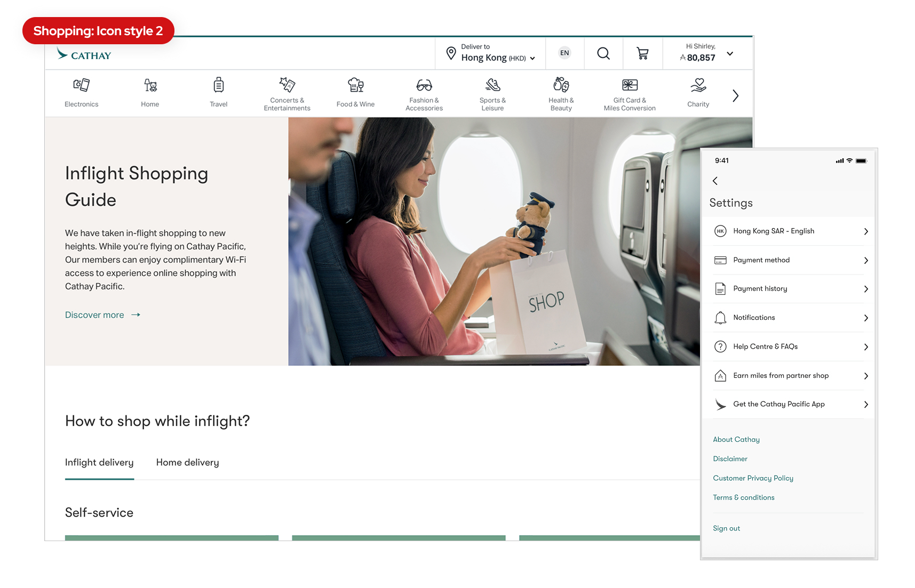Open Gift Card & Miles Conversion icon
The height and width of the screenshot is (588, 915).
coord(630,85)
